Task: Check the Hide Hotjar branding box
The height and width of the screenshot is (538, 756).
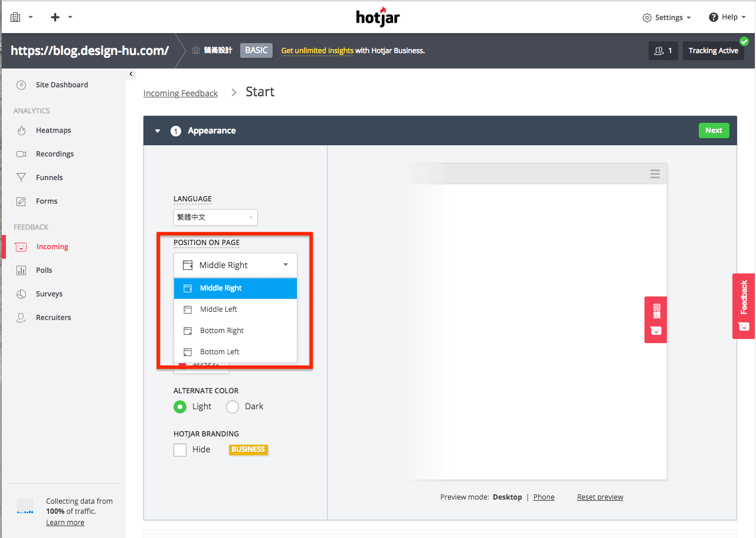Action: point(180,450)
